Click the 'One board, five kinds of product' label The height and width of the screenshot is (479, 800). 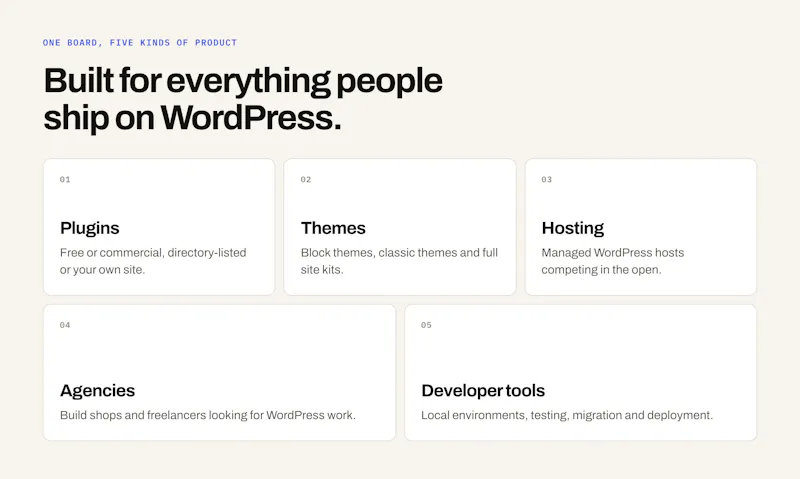point(140,43)
